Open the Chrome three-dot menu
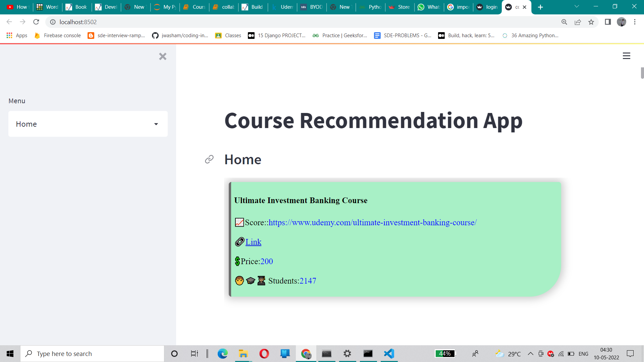 pyautogui.click(x=635, y=22)
